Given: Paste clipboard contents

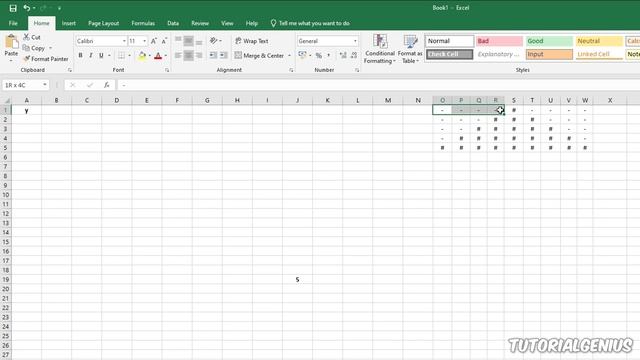Looking at the screenshot, I should pyautogui.click(x=11, y=46).
